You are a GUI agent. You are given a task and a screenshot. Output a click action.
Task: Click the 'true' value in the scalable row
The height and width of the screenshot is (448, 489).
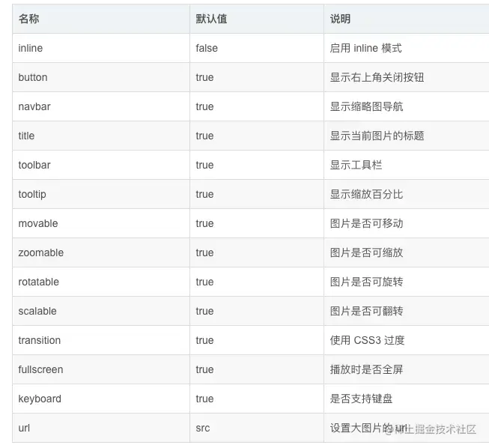coord(204,311)
